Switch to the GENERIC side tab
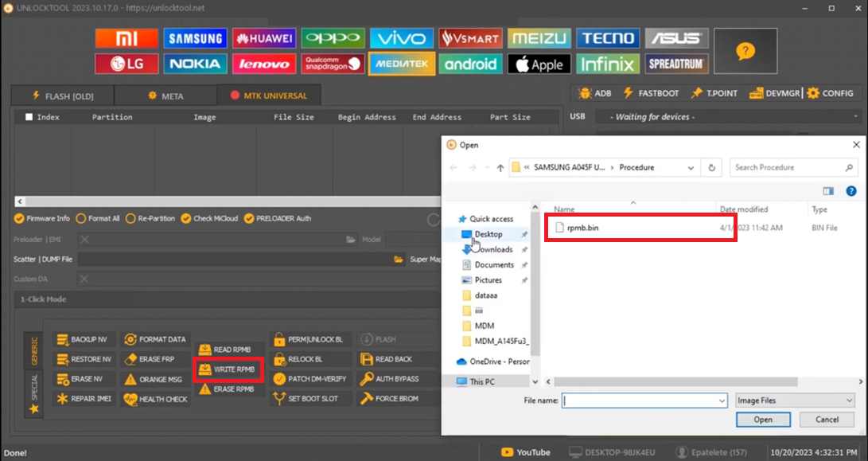This screenshot has width=868, height=461. click(34, 350)
